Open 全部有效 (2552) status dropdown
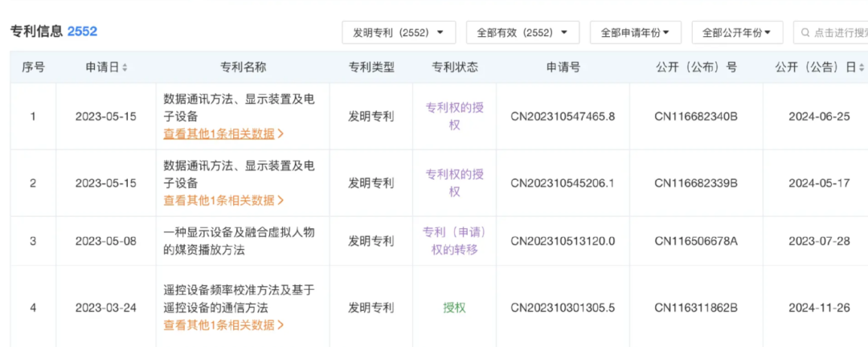868x347 pixels. click(x=522, y=33)
